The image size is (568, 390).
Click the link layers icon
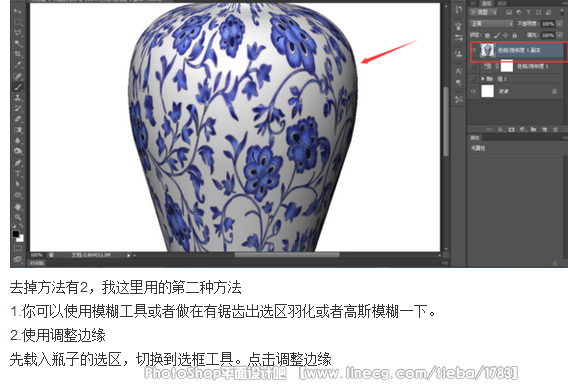pyautogui.click(x=489, y=129)
